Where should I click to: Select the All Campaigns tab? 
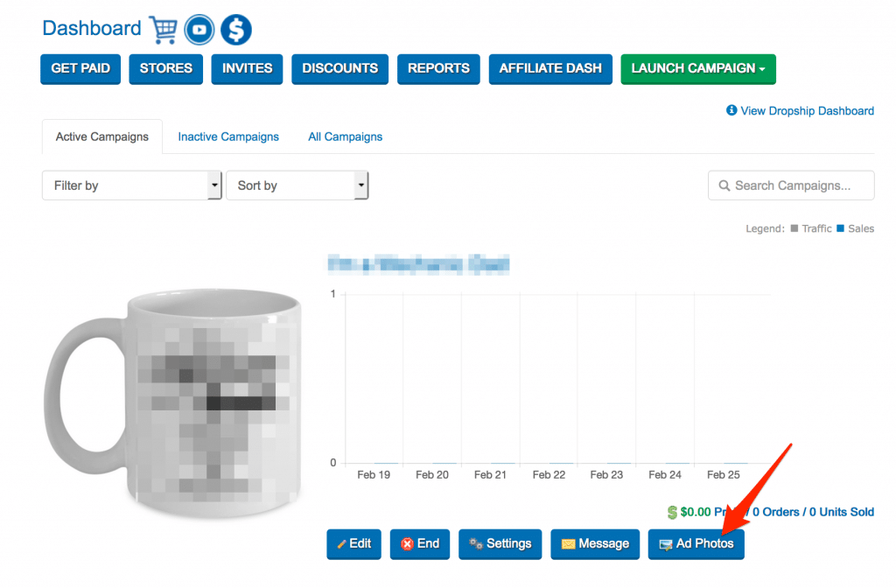point(345,136)
